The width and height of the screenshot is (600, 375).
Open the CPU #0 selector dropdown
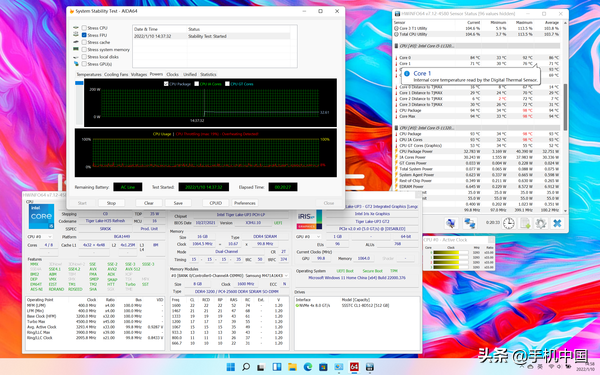click(x=40, y=237)
